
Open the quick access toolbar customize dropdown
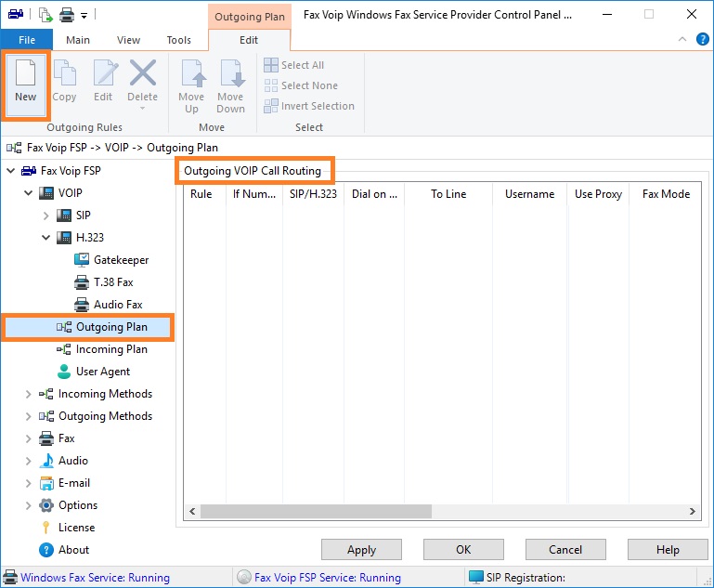click(x=84, y=16)
